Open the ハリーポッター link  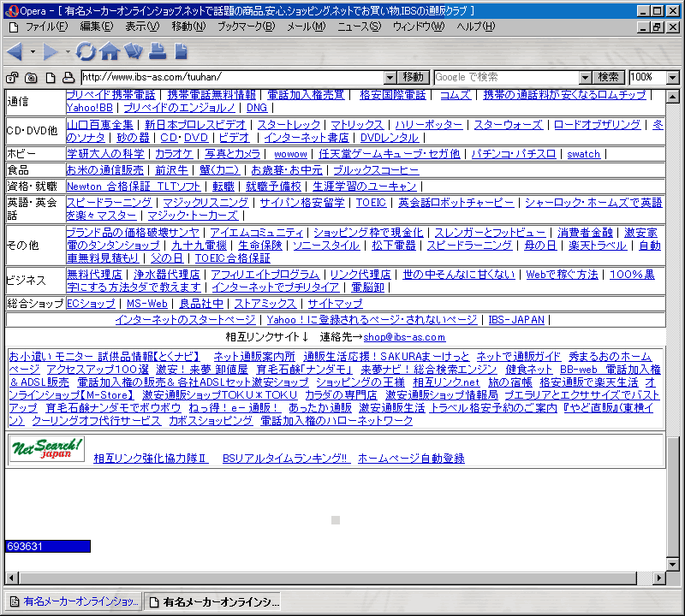click(429, 125)
